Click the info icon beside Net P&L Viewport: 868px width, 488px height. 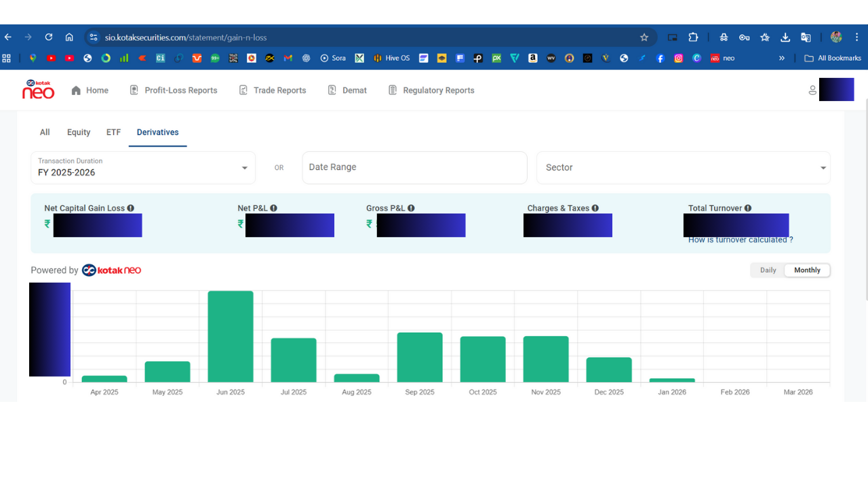click(274, 208)
